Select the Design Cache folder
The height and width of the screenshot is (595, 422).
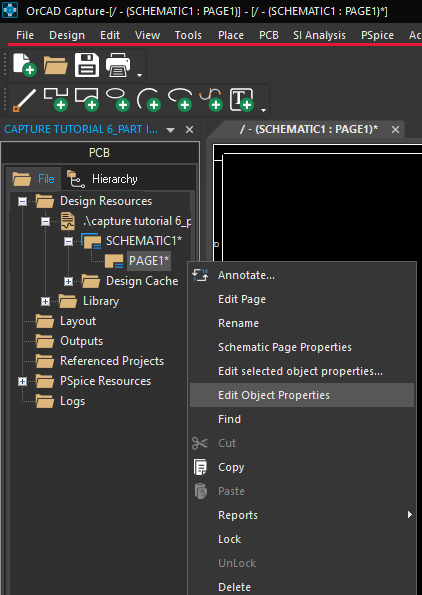pos(142,281)
